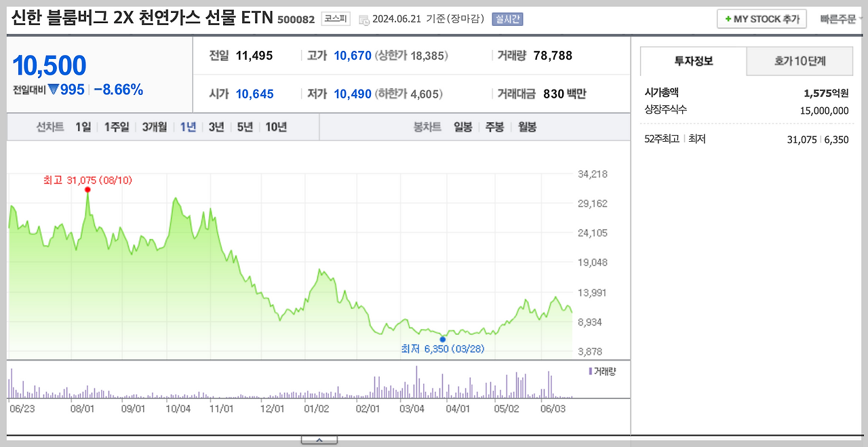Show the 일봉 daily candle chart
Viewport: 868px width, 447px height.
click(463, 127)
